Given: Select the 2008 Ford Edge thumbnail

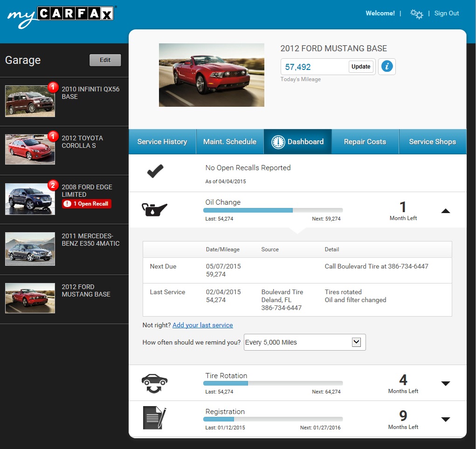Looking at the screenshot, I should 30,199.
